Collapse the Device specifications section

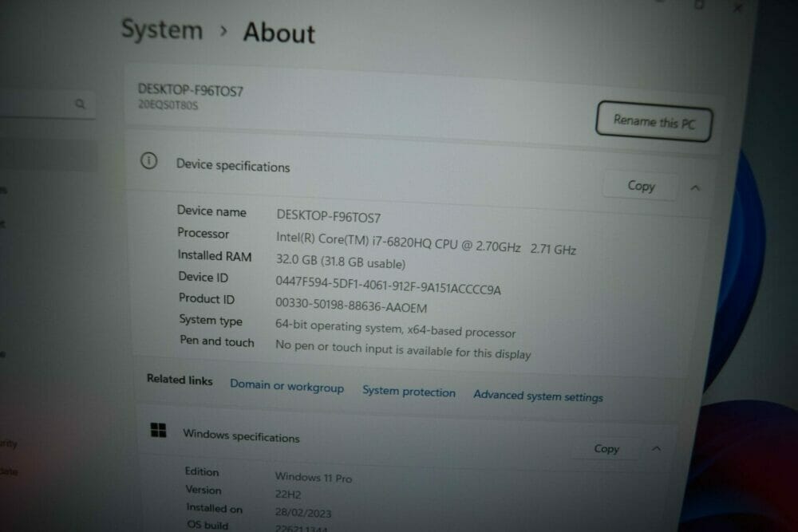(x=695, y=187)
